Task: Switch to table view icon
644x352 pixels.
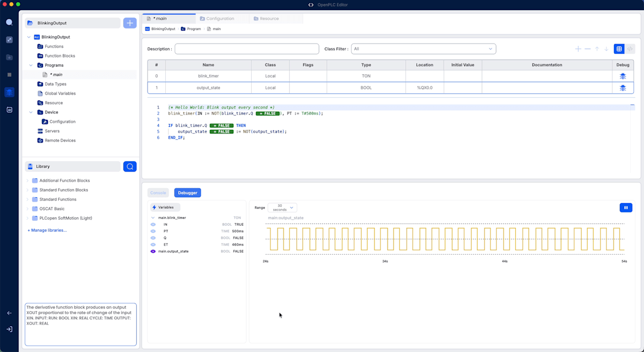Action: 619,49
